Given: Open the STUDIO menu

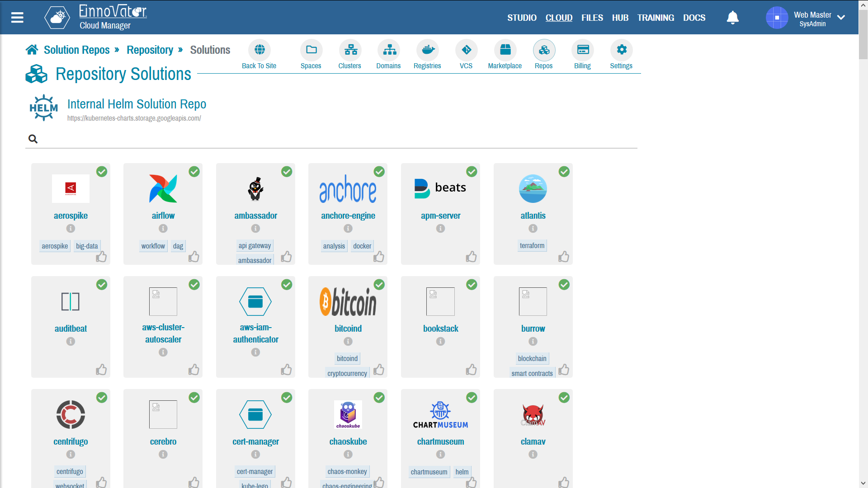Looking at the screenshot, I should (522, 18).
